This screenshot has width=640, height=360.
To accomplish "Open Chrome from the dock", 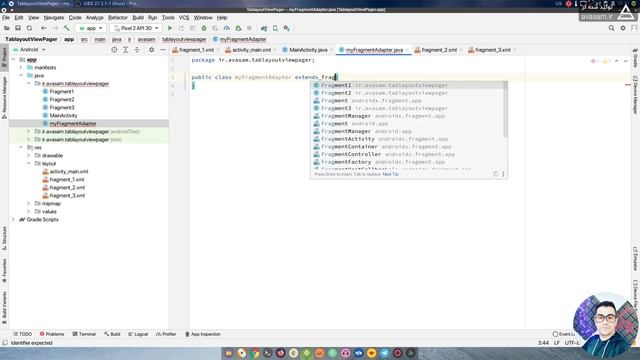I will point(255,353).
